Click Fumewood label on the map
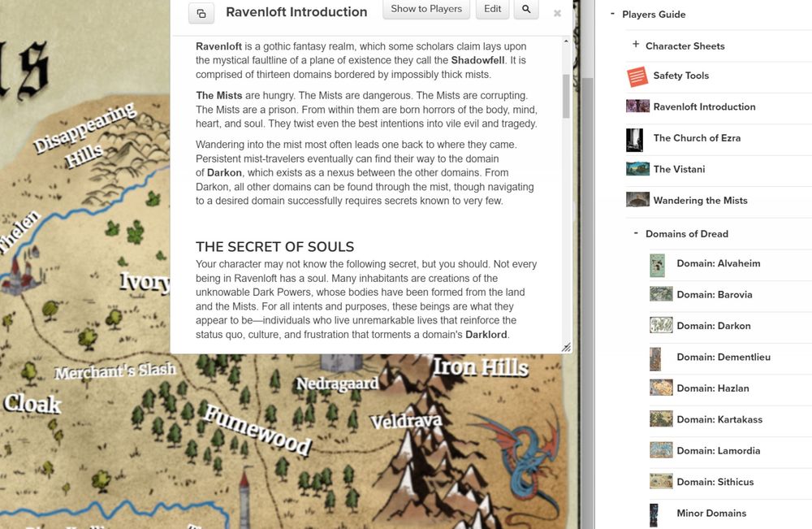This screenshot has width=812, height=529. [x=257, y=430]
